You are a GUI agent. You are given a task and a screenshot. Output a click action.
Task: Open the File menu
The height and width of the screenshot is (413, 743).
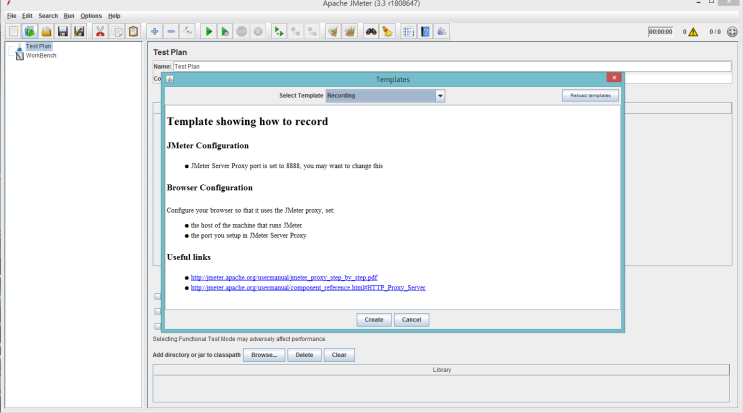coord(11,16)
